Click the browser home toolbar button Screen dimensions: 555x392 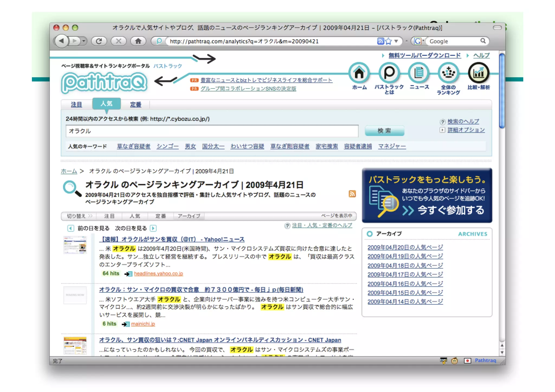(x=138, y=41)
